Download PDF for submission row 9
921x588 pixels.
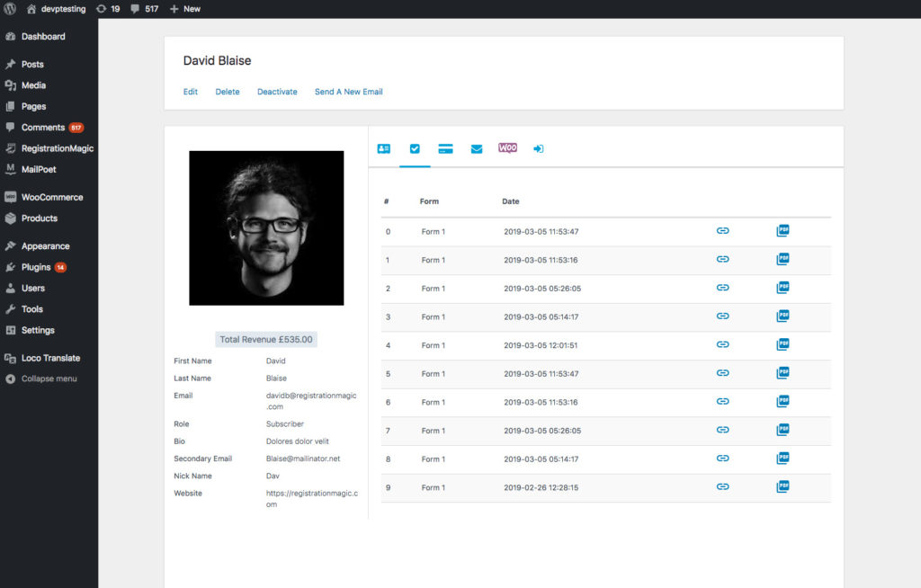(x=782, y=486)
